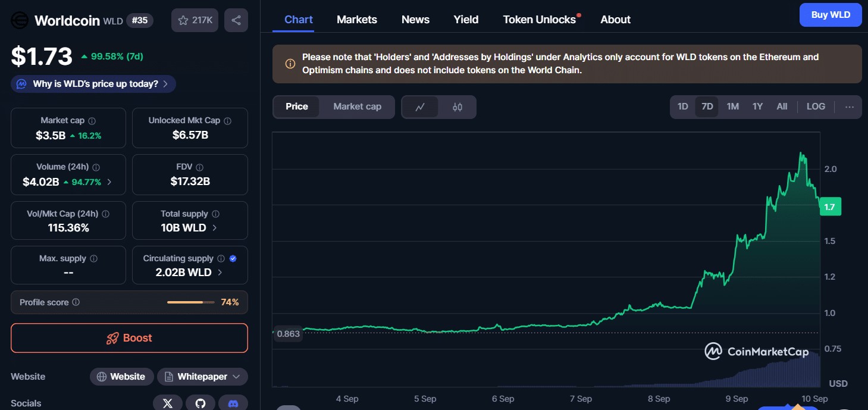The image size is (868, 410).
Task: Click the $17.32B FDV value
Action: tap(190, 181)
